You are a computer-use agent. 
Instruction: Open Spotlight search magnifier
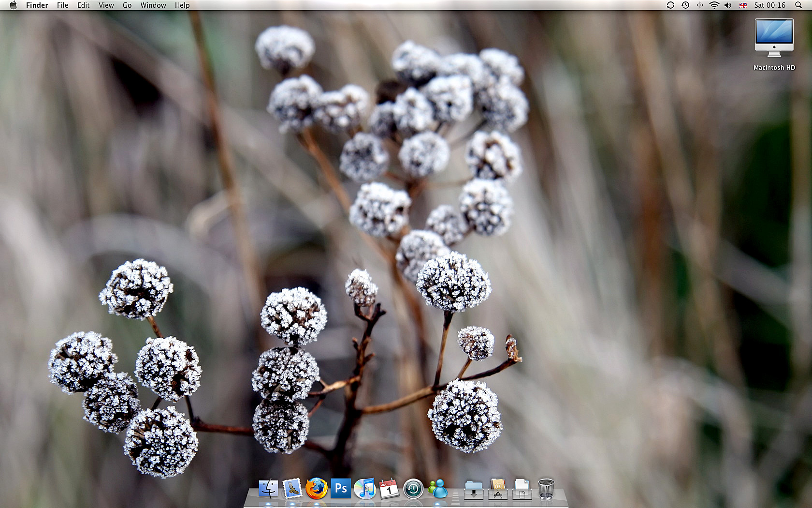[798, 5]
